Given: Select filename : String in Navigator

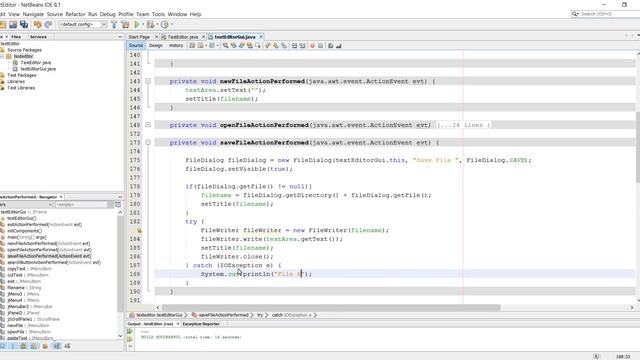Looking at the screenshot, I should coord(24,288).
